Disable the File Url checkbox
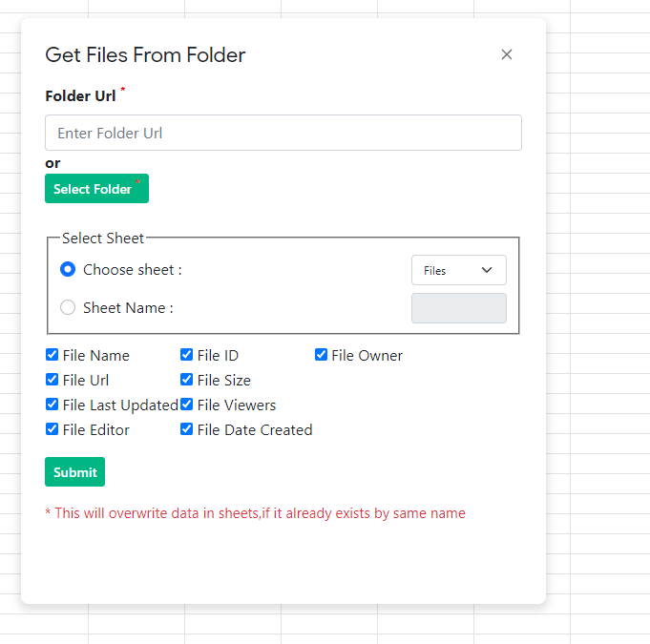Screen dimensions: 650x644 [x=52, y=380]
